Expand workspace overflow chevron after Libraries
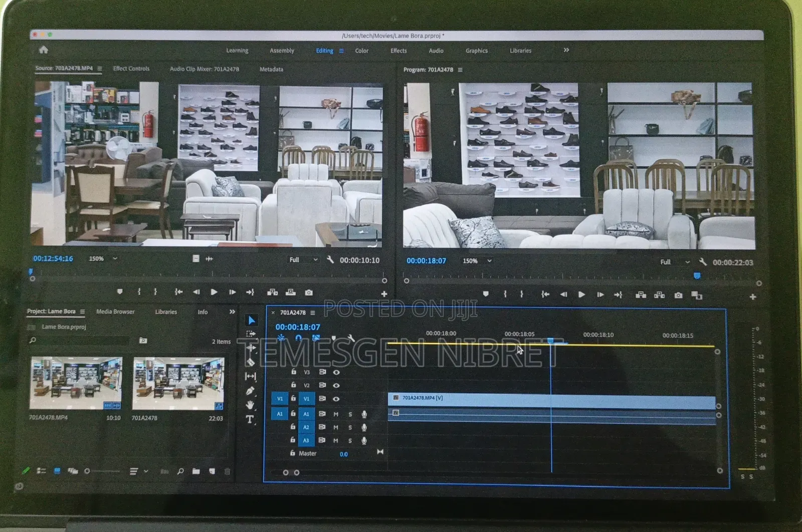802x532 pixels. 566,50
